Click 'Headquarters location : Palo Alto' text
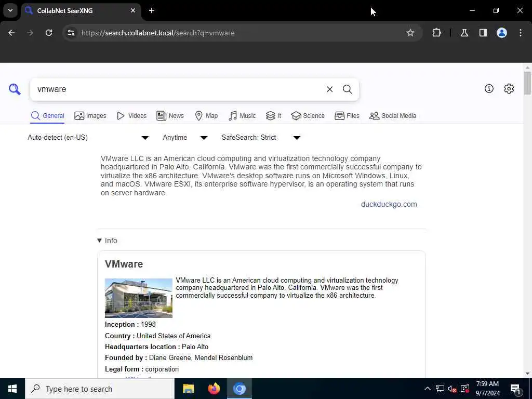Screen dimensions: 532x399 click(156, 347)
